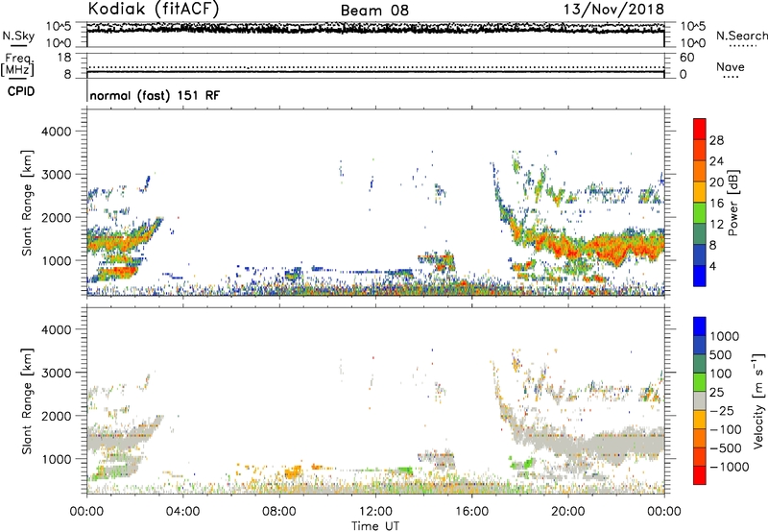
Task: Click the "Kodiak (fitACF)" plot title
Action: tap(154, 9)
